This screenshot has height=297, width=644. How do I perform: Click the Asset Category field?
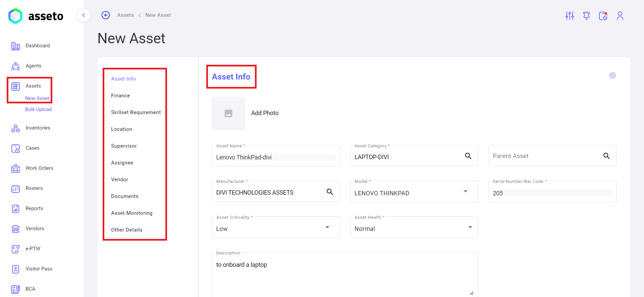(x=414, y=156)
